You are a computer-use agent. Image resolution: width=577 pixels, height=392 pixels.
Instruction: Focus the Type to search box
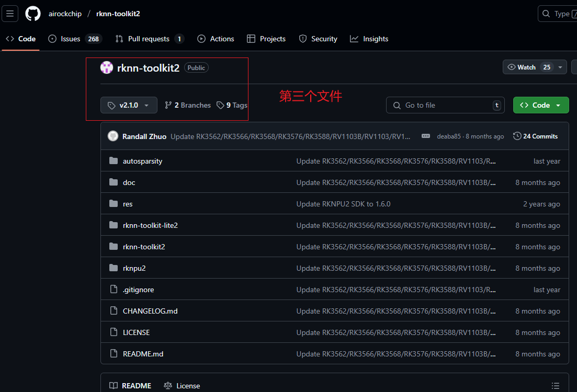(x=558, y=14)
